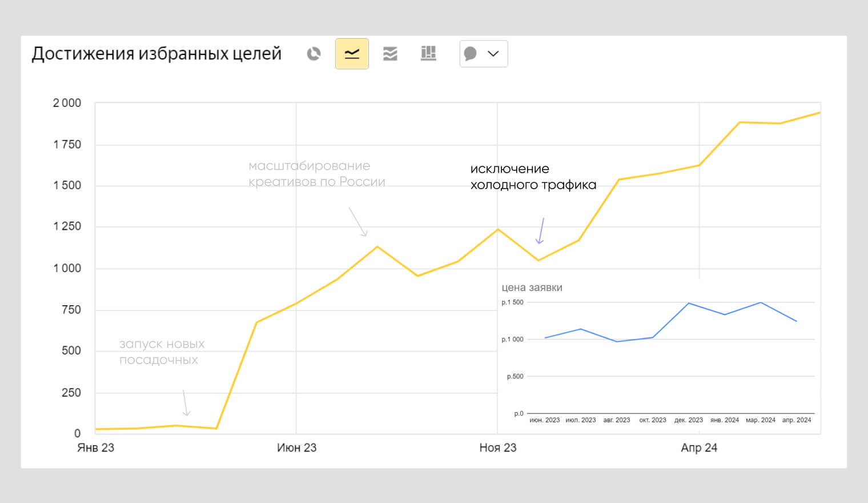
Task: Switch to pie chart view
Action: pos(314,54)
